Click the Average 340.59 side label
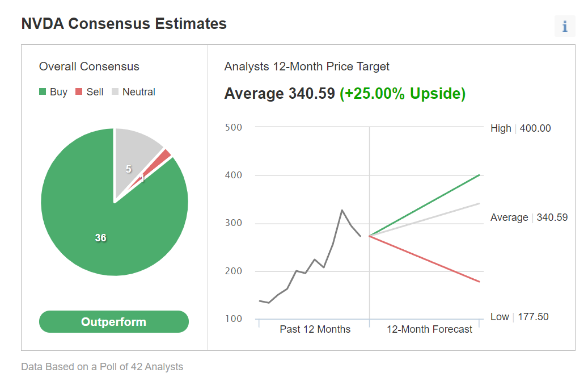Screen dimensions: 588x377 point(529,217)
